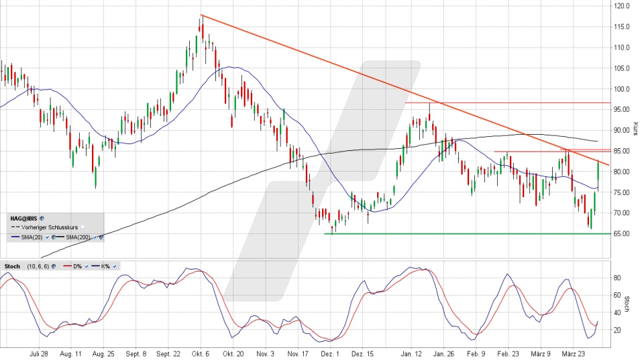Screen dimensions: 644x362
Task: Open settings icon beside HAG@IBIS
Action: pos(42,218)
